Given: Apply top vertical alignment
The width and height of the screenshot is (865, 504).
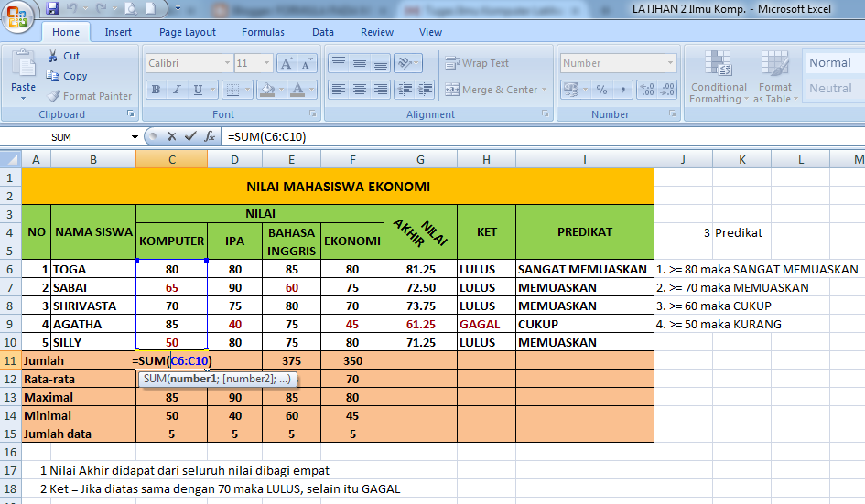Looking at the screenshot, I should click(339, 63).
